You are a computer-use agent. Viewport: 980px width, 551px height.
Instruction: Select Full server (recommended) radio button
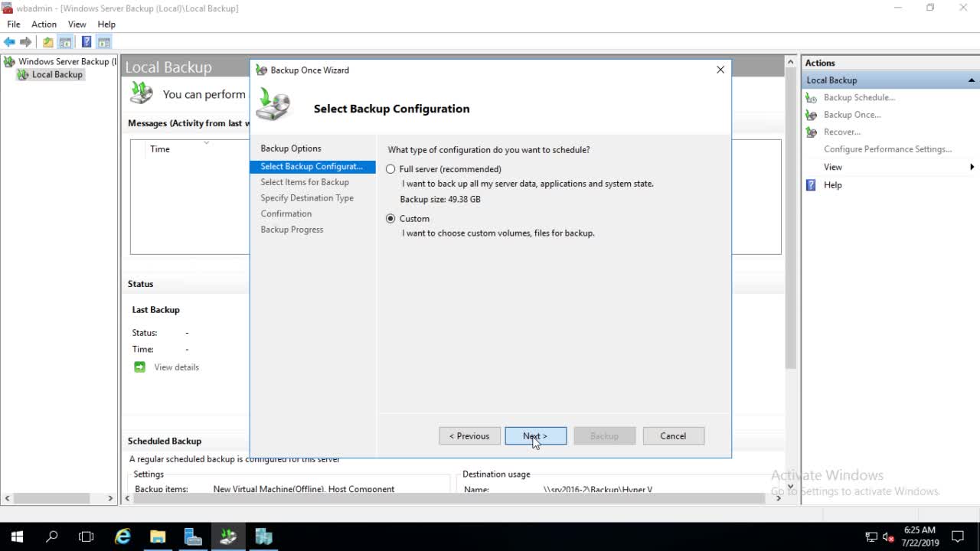tap(390, 169)
